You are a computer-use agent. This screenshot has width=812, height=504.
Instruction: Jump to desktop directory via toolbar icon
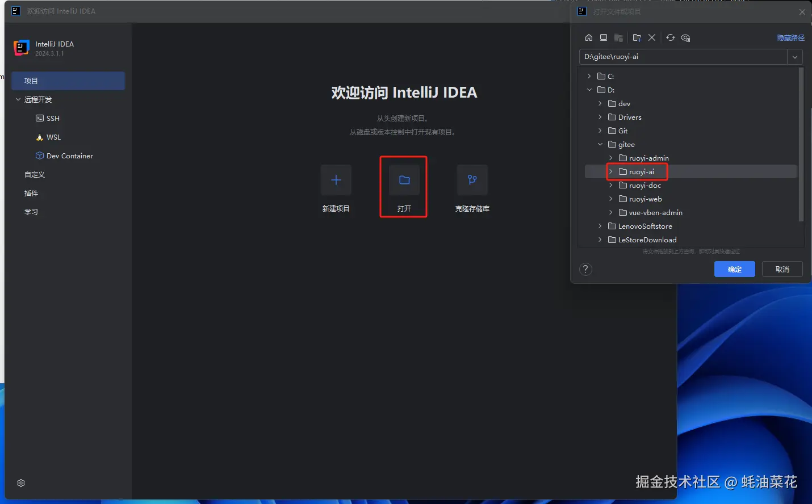pos(604,37)
